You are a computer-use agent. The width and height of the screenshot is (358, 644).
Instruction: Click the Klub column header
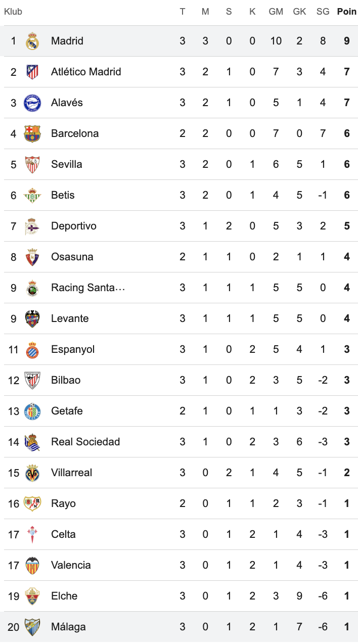[13, 12]
